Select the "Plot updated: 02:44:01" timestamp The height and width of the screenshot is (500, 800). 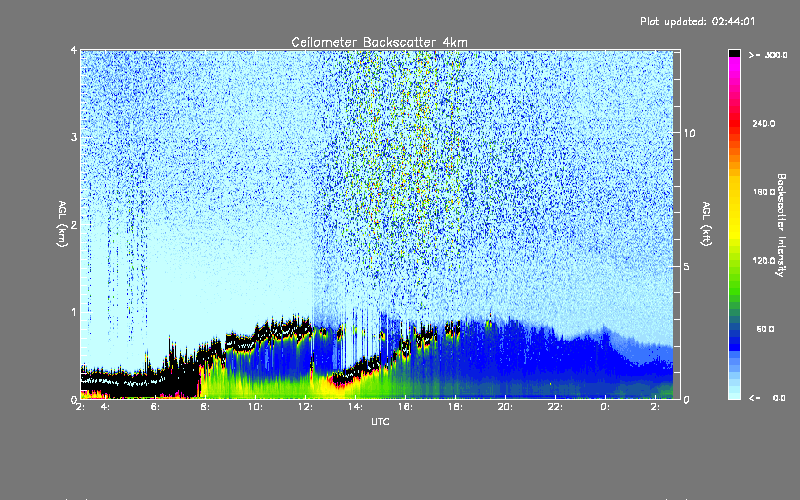(697, 21)
